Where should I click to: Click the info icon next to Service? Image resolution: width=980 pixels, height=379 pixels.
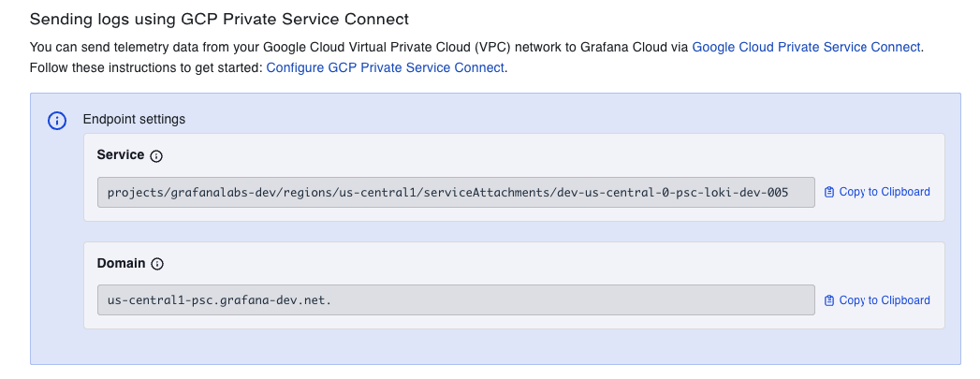tap(156, 156)
